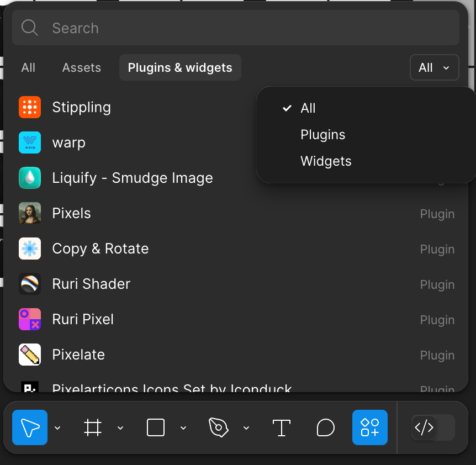The height and width of the screenshot is (465, 476).
Task: Select the Frame tool
Action: pyautogui.click(x=93, y=427)
